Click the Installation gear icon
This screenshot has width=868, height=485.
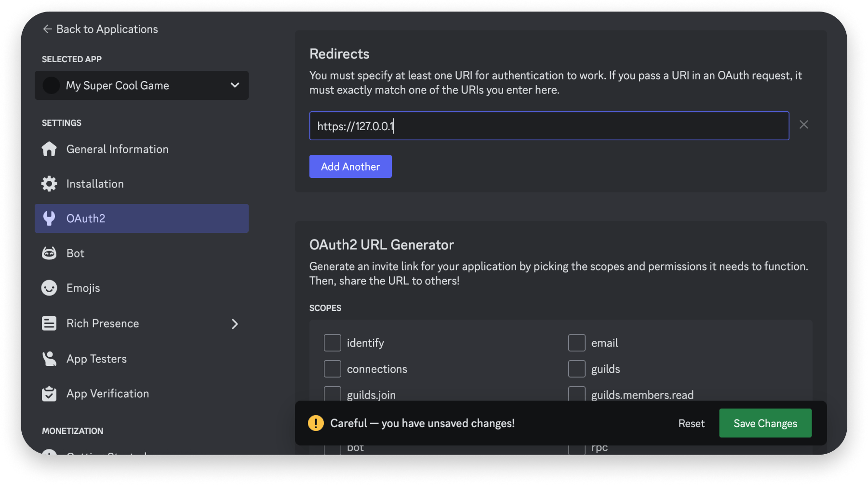click(x=49, y=184)
